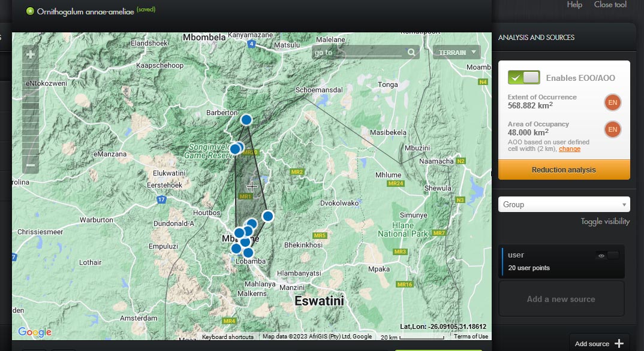Click the 'go to' search field
This screenshot has width=644, height=351.
coord(358,53)
